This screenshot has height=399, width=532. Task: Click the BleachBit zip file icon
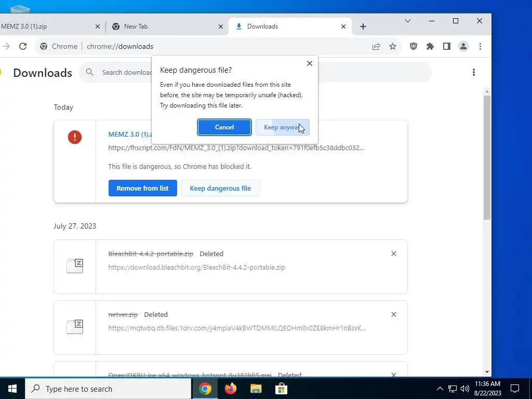(x=75, y=265)
